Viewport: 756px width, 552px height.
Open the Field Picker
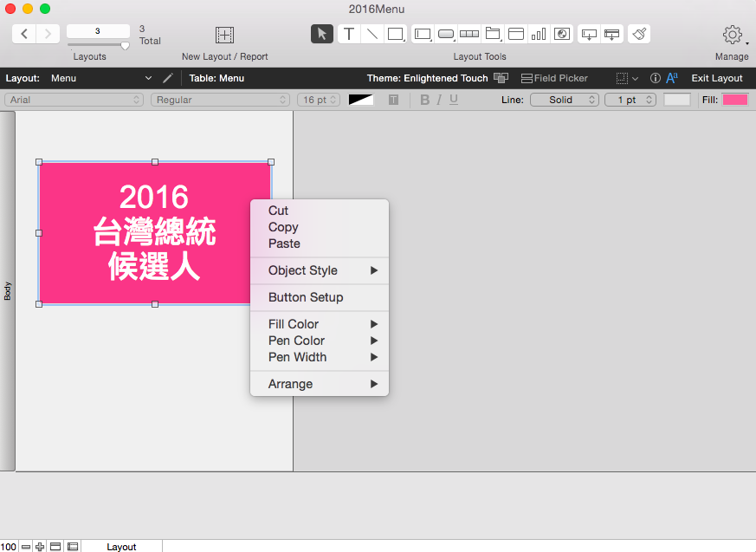pyautogui.click(x=554, y=78)
